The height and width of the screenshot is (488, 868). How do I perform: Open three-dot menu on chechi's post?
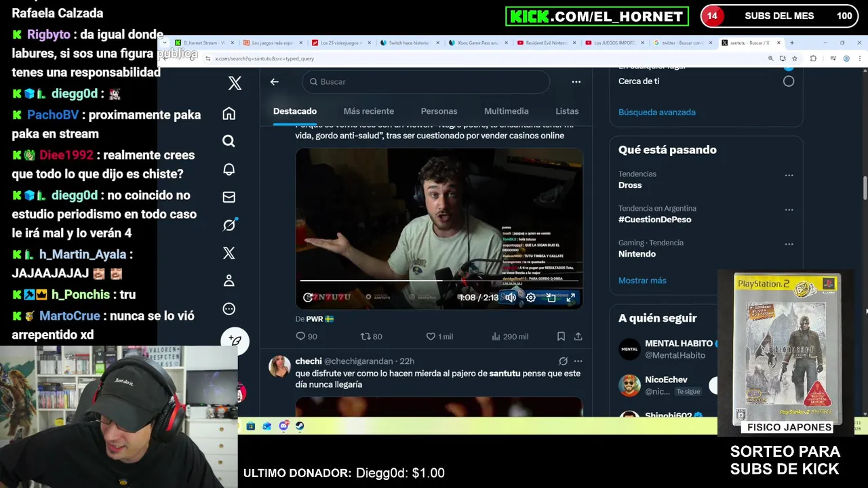(578, 361)
